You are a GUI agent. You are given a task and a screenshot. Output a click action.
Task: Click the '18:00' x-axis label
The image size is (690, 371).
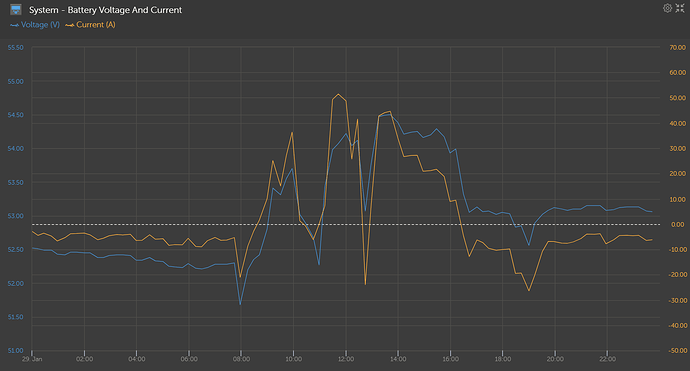[503, 359]
